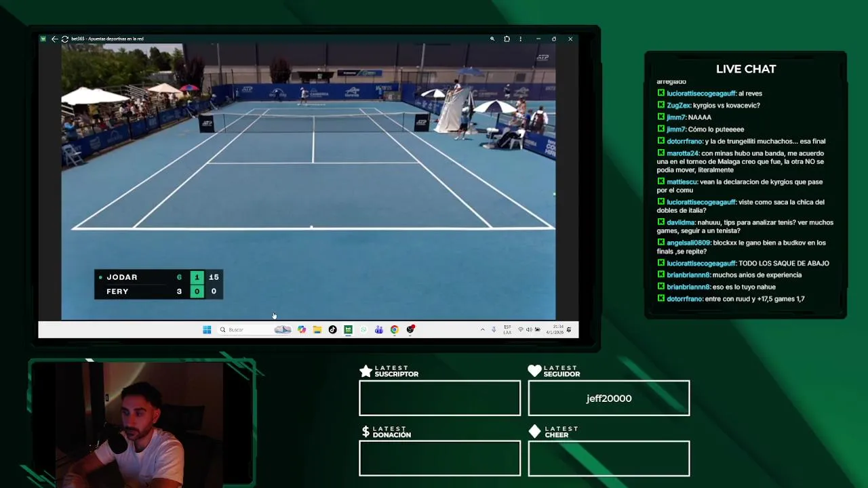Image resolution: width=868 pixels, height=488 pixels.
Task: Open WhatsApp from the taskbar
Action: click(363, 329)
